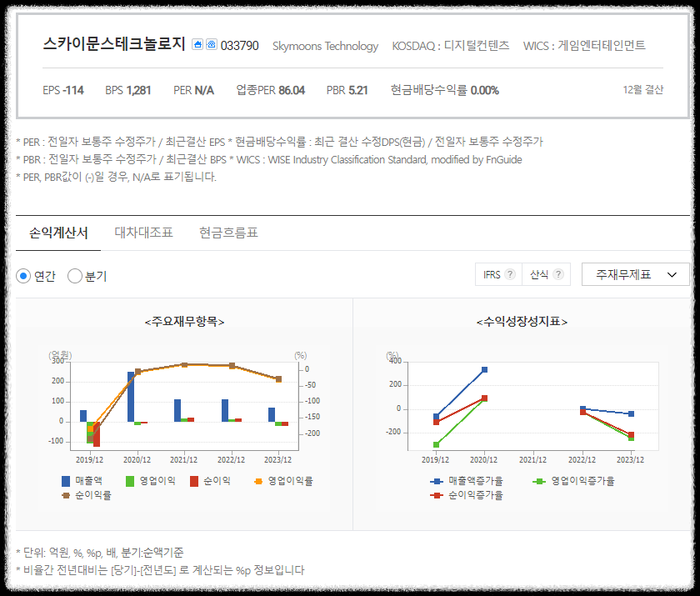Click the PER N/A value
700x596 pixels.
193,90
